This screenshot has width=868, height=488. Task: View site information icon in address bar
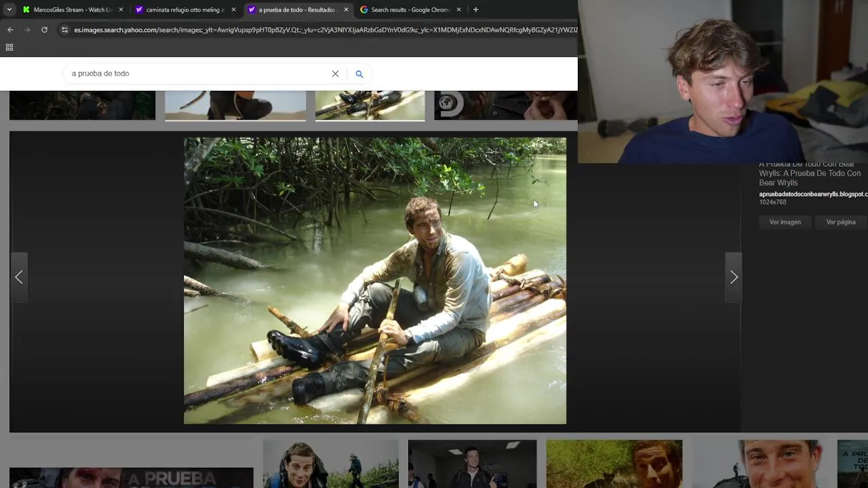[x=64, y=30]
